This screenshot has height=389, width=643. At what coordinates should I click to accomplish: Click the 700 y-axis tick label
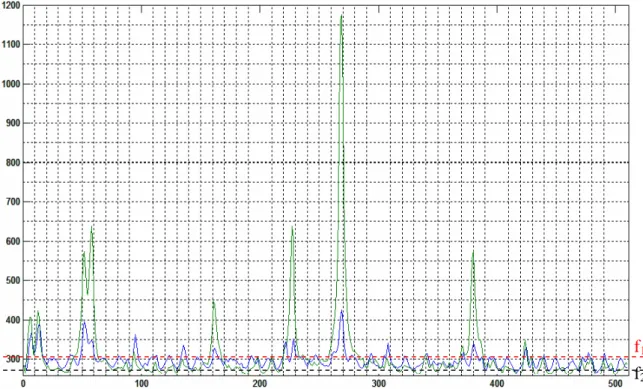(13, 202)
